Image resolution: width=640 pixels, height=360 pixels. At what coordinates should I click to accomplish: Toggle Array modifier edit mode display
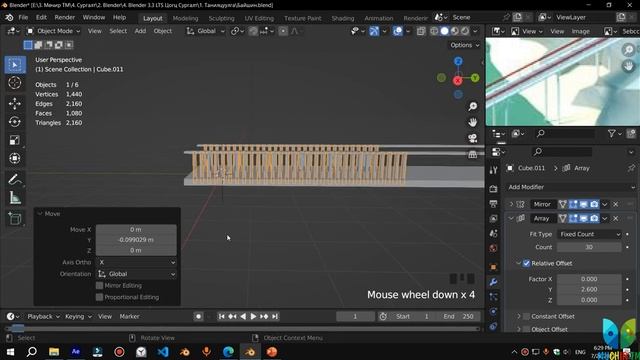pos(573,218)
